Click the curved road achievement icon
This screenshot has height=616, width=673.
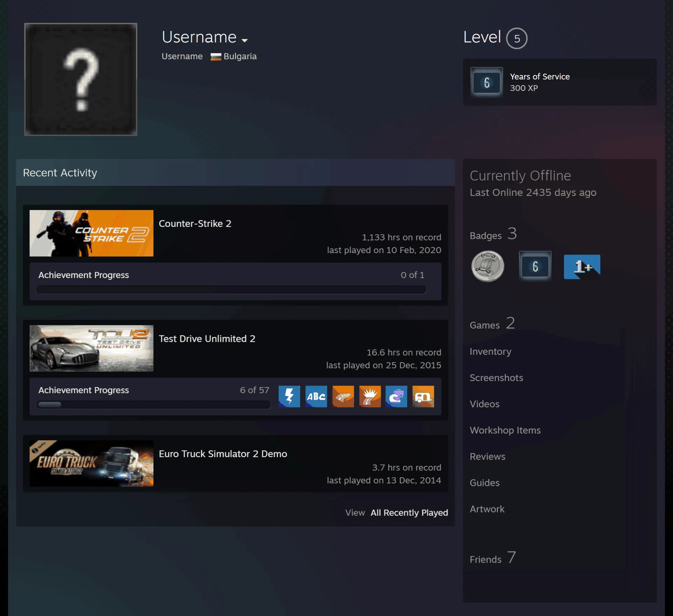tap(343, 397)
